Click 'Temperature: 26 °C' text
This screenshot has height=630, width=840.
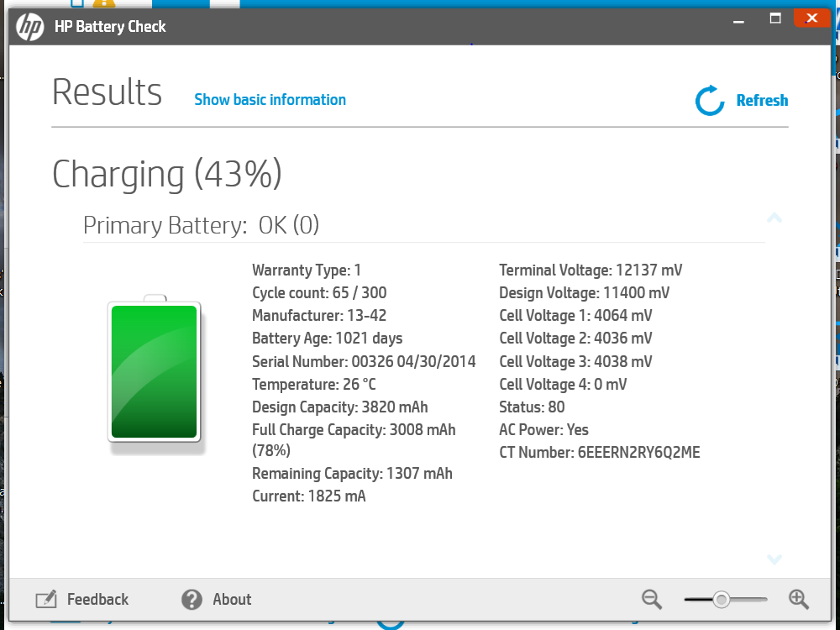314,384
